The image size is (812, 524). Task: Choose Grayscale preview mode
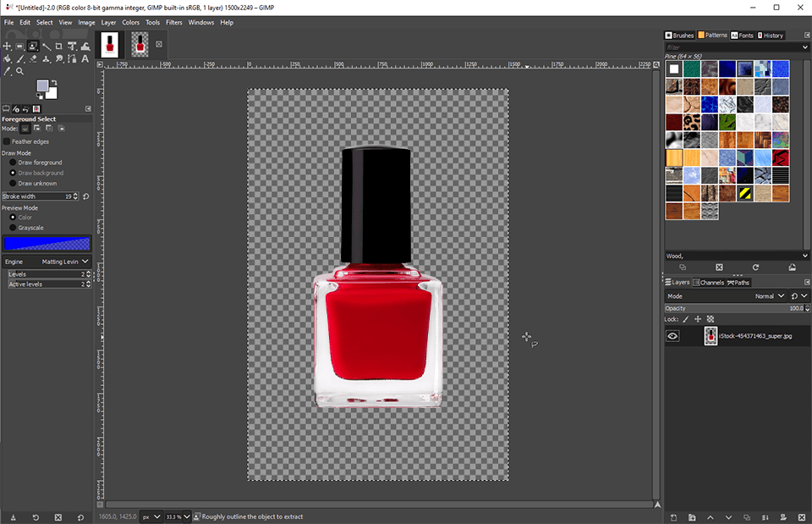[x=13, y=228]
